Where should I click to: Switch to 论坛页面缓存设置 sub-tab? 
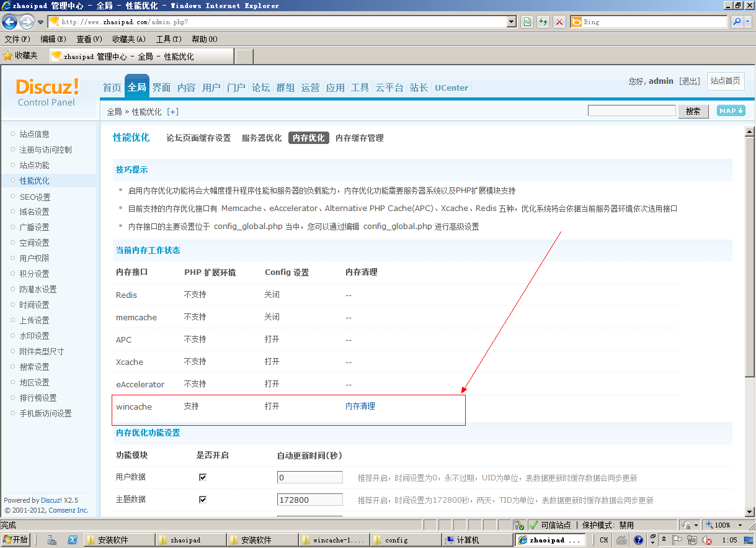pyautogui.click(x=198, y=138)
